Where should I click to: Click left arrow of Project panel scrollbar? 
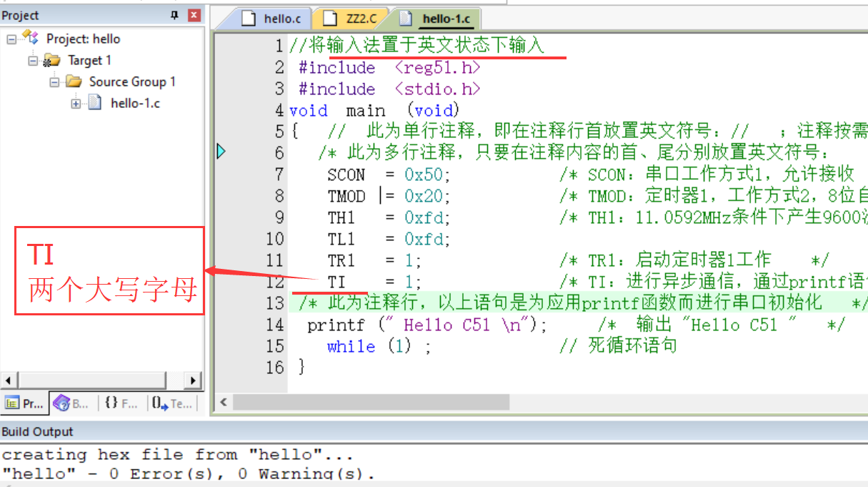tap(9, 380)
